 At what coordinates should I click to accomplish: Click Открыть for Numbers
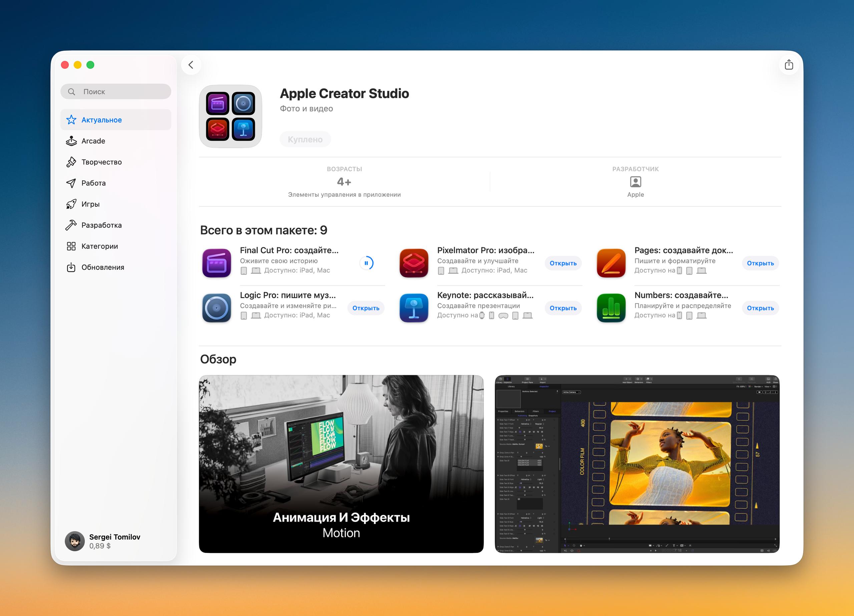point(760,308)
